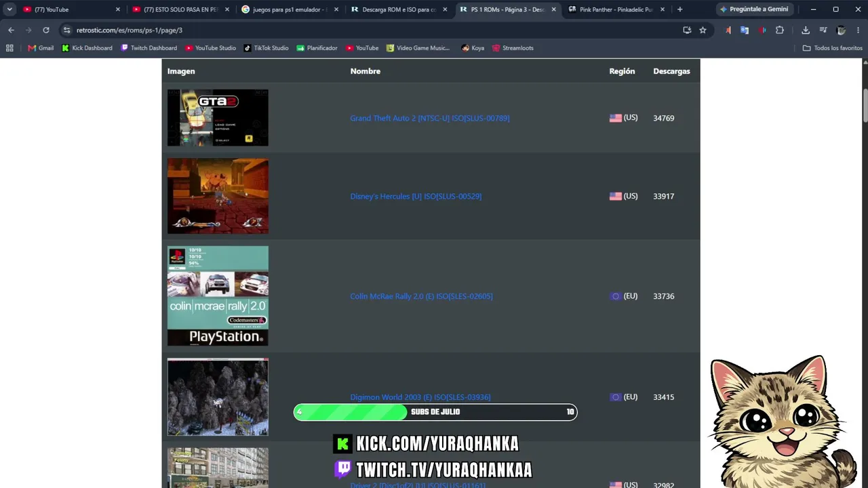The image size is (868, 488).
Task: Close the PS 1 ROMs tab
Action: 553,9
